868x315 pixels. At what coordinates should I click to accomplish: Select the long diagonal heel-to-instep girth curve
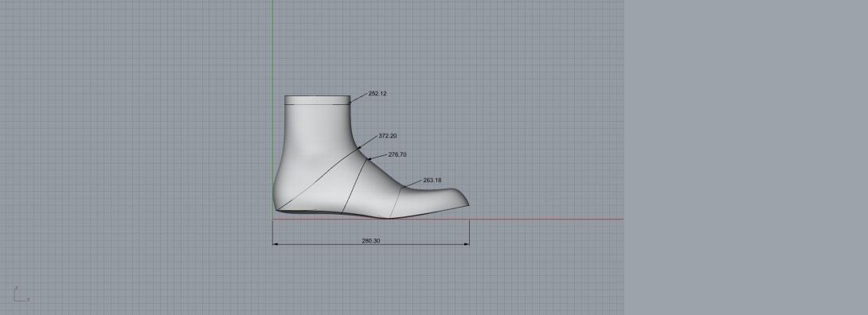click(319, 180)
